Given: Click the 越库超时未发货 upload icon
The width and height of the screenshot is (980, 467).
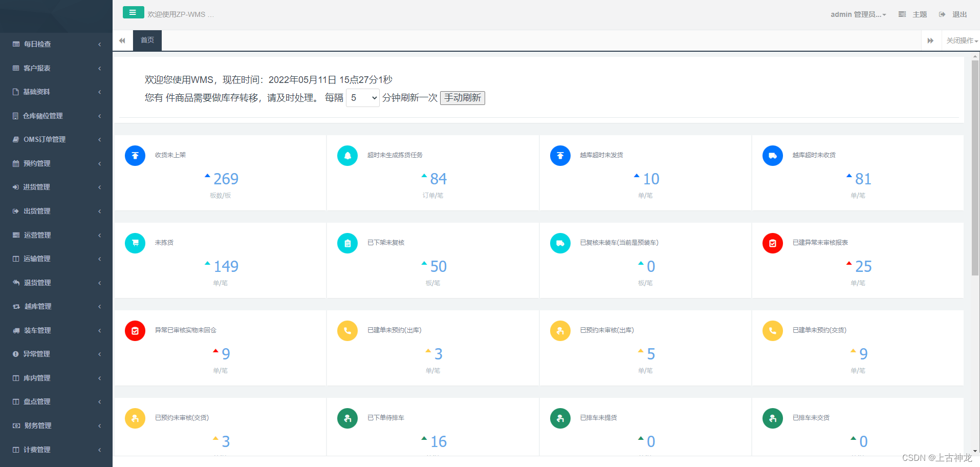Looking at the screenshot, I should point(560,156).
